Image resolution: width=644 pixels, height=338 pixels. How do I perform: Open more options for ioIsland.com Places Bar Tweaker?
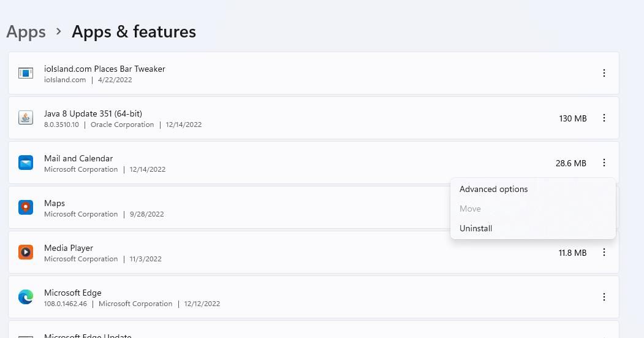604,73
